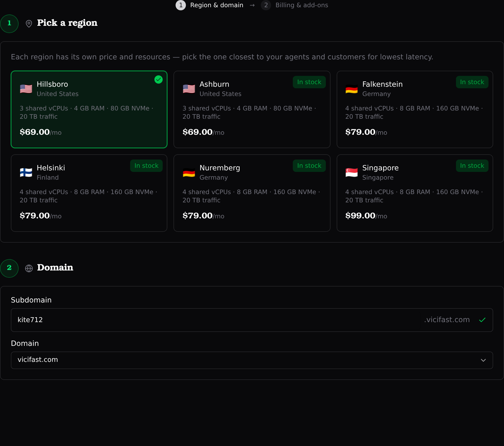Click the In stock badge on Helsinki

point(146,166)
